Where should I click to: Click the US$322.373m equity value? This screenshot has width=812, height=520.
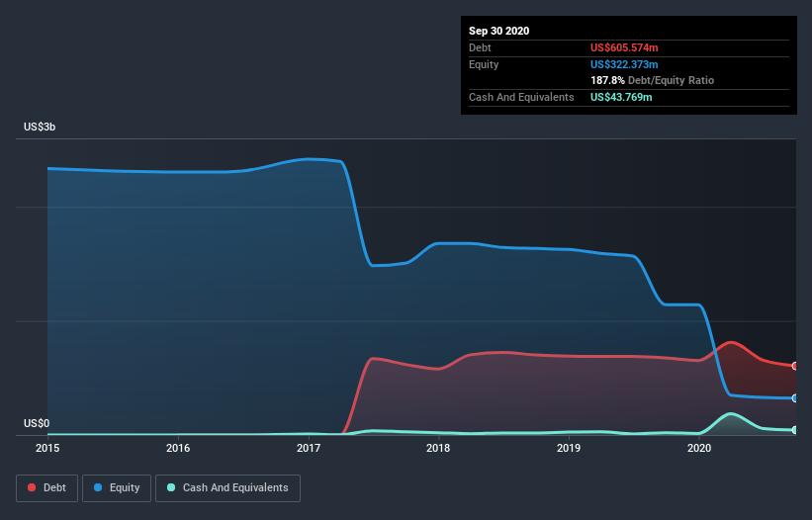click(624, 64)
